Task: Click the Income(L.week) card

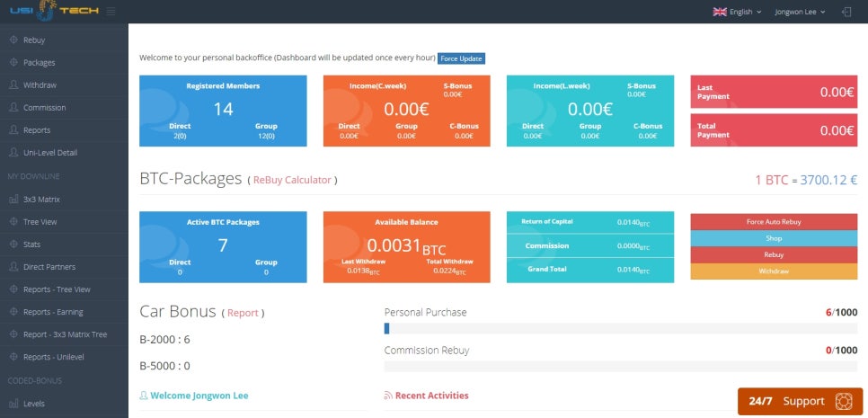Action: tap(590, 111)
